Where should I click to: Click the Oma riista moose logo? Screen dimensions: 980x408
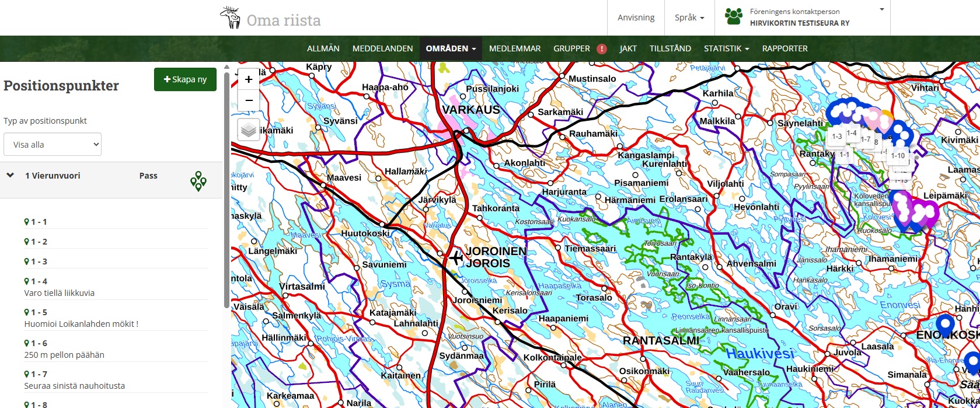230,18
